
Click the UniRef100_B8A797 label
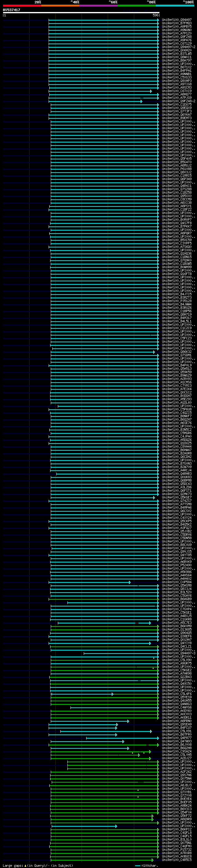click(x=177, y=60)
